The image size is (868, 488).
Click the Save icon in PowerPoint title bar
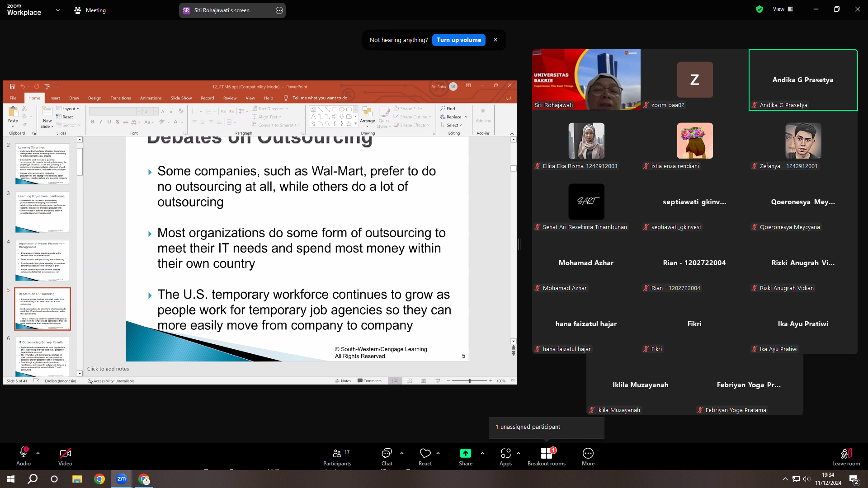pos(12,86)
